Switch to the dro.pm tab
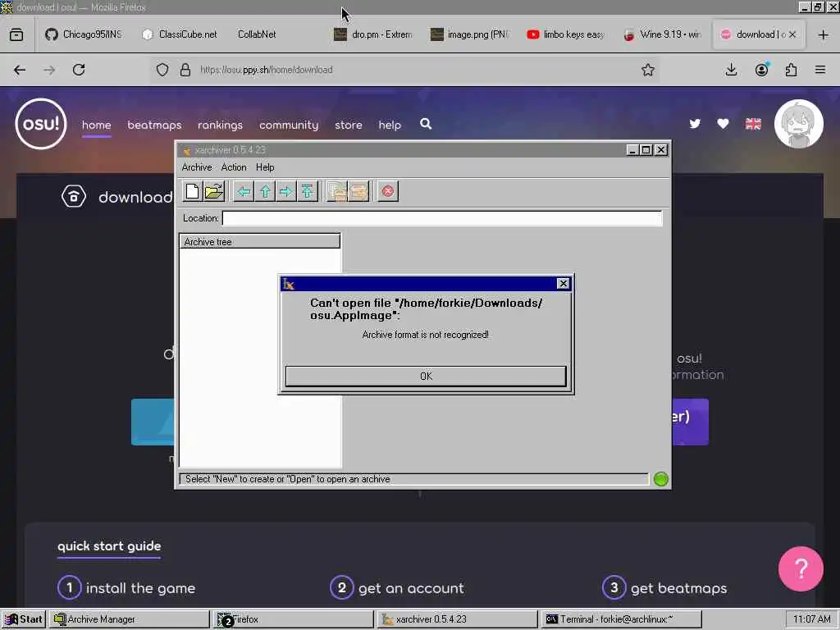The image size is (840, 630). 374,34
